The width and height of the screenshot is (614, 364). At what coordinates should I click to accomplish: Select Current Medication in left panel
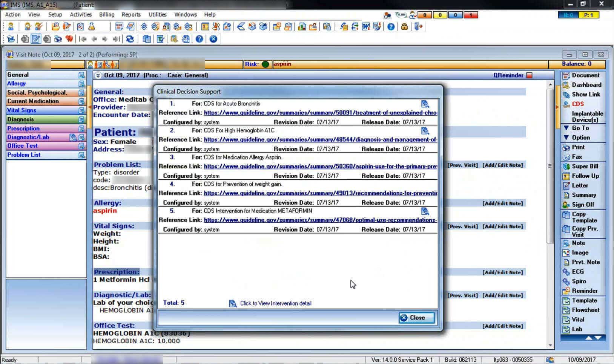point(46,101)
